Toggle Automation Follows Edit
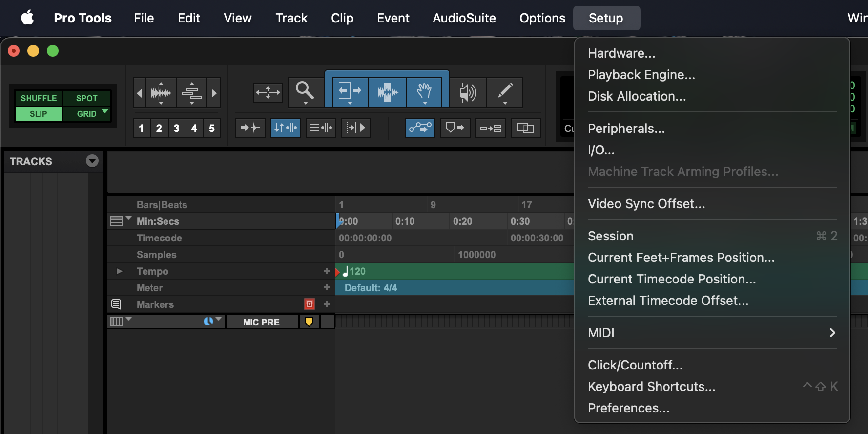This screenshot has height=434, width=868. 420,128
